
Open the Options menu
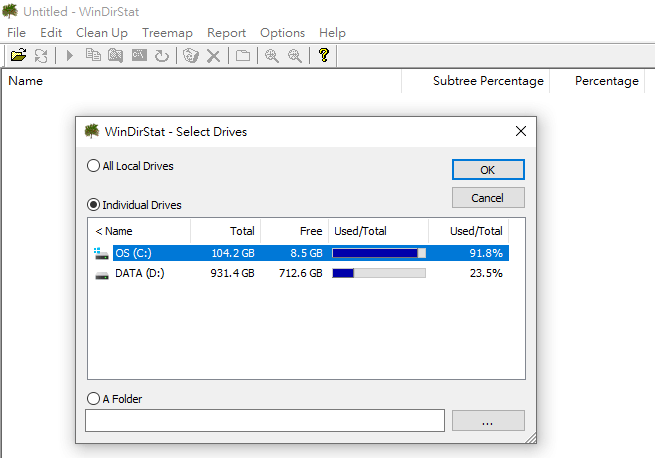[x=282, y=33]
